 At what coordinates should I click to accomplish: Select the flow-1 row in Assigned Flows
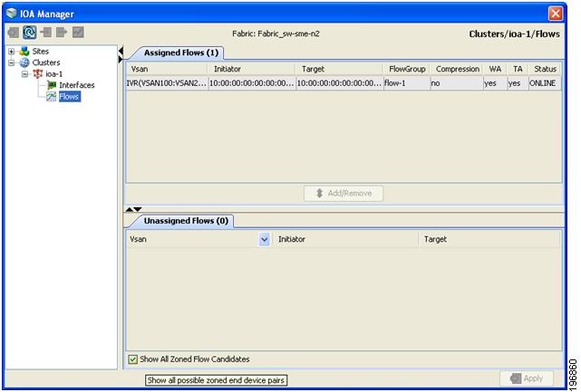pos(344,83)
